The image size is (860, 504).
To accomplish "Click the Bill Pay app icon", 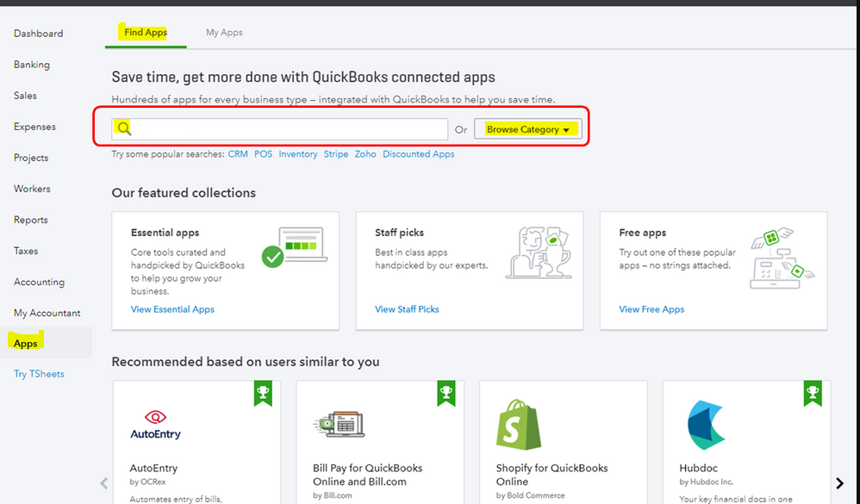I will click(x=339, y=424).
